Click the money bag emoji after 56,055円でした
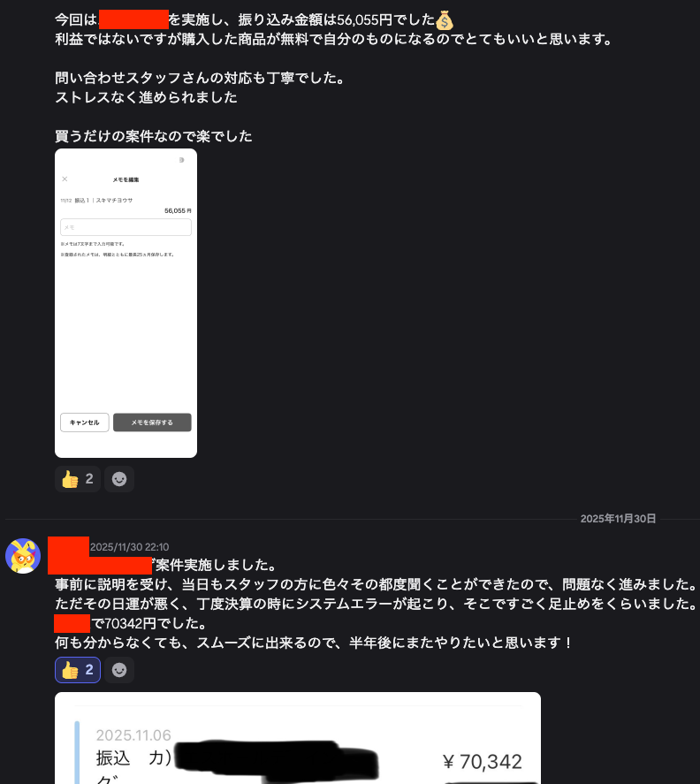 445,20
